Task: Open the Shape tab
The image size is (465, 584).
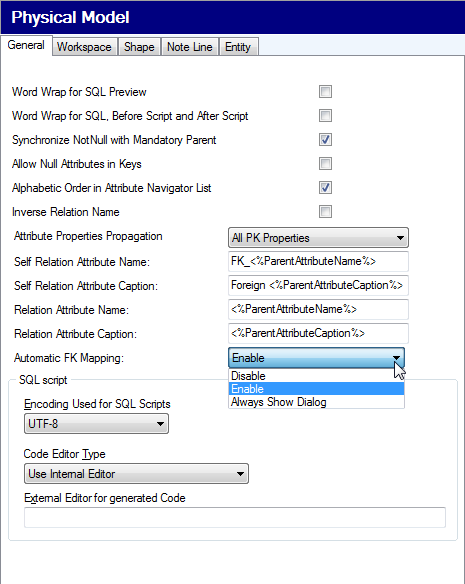Action: (x=139, y=47)
